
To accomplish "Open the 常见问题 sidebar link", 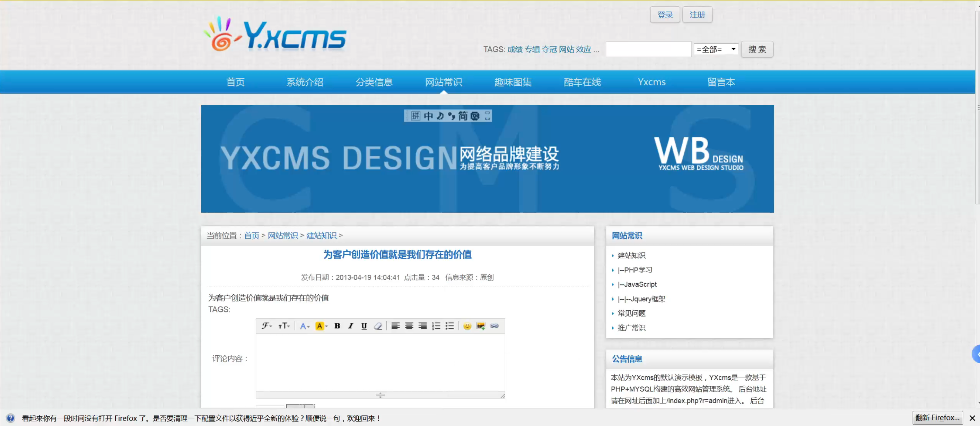I will click(x=631, y=313).
